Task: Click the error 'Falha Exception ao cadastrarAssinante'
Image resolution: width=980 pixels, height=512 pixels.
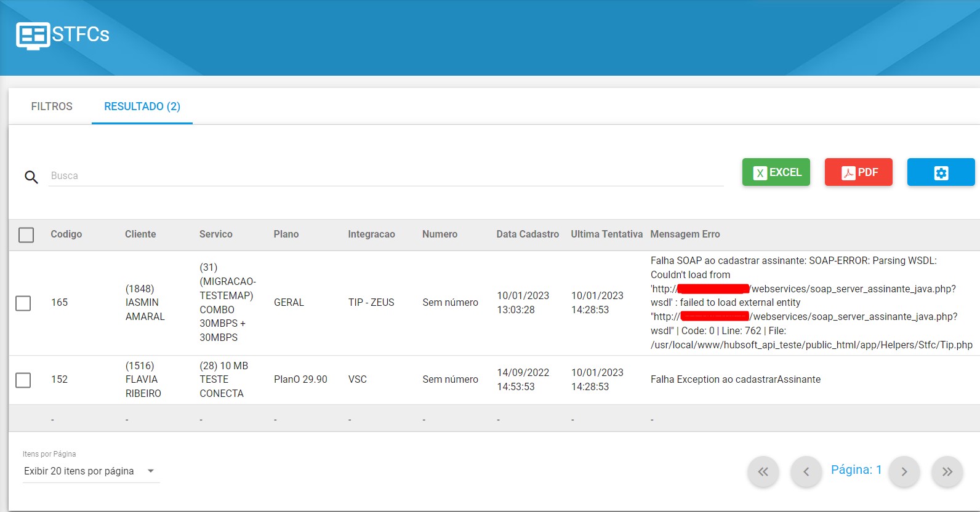Action: pos(736,380)
